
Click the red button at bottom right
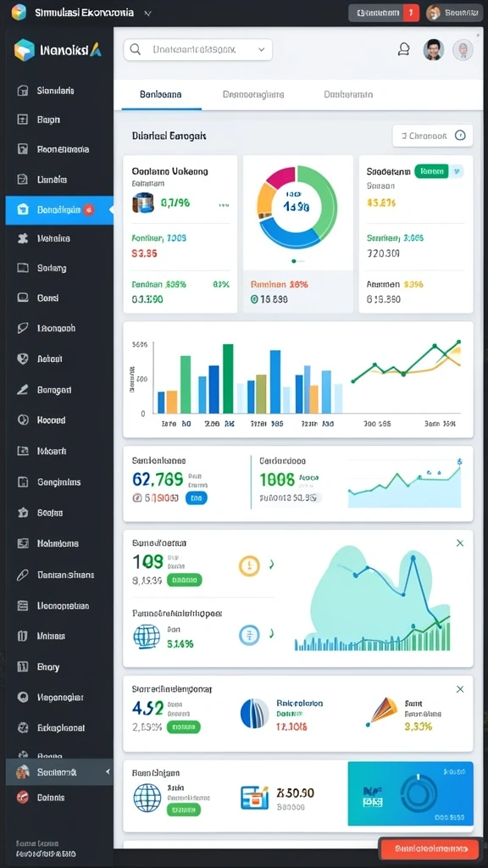pyautogui.click(x=429, y=849)
